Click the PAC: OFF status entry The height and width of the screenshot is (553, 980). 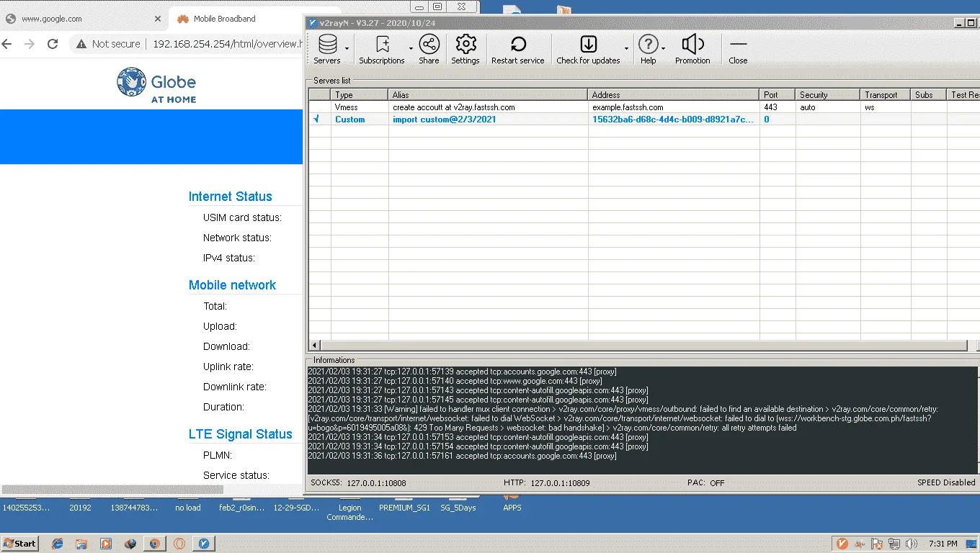point(707,482)
